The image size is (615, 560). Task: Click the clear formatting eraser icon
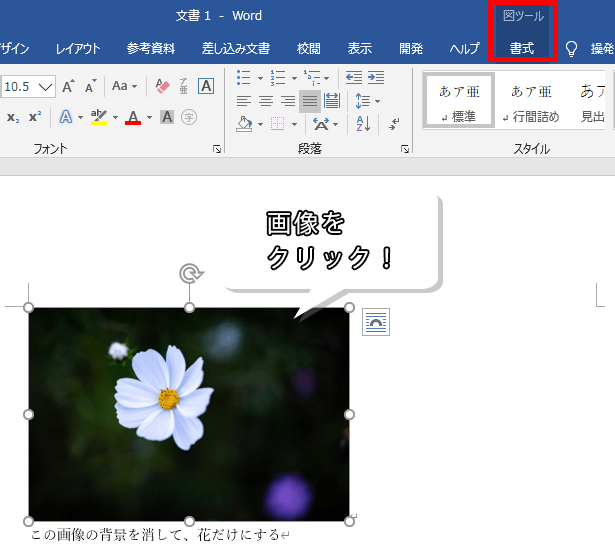click(163, 87)
